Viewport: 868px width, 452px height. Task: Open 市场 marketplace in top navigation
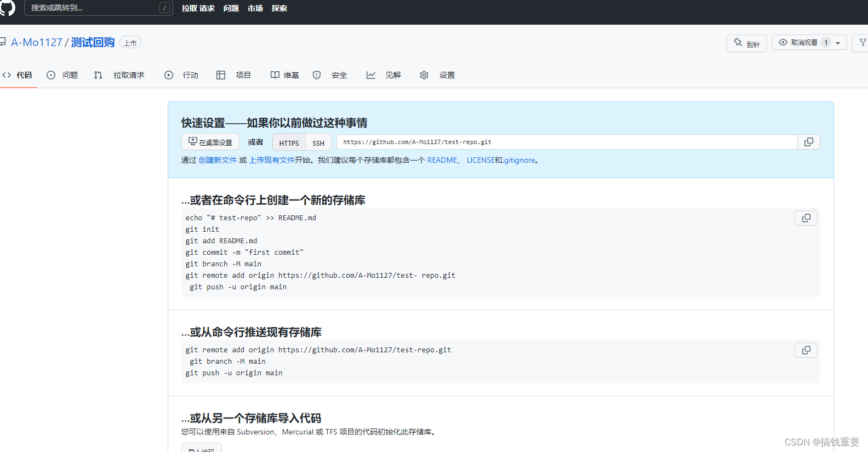[255, 8]
